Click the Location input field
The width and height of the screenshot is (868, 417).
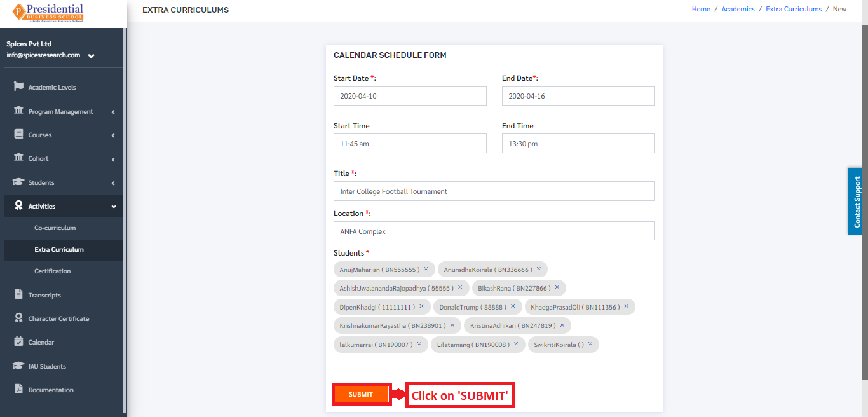(494, 231)
